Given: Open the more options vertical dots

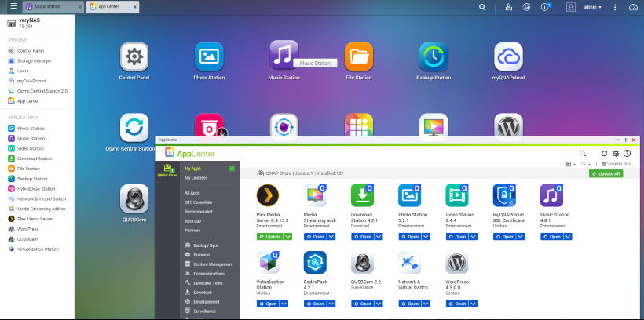Looking at the screenshot, I should pyautogui.click(x=615, y=7).
